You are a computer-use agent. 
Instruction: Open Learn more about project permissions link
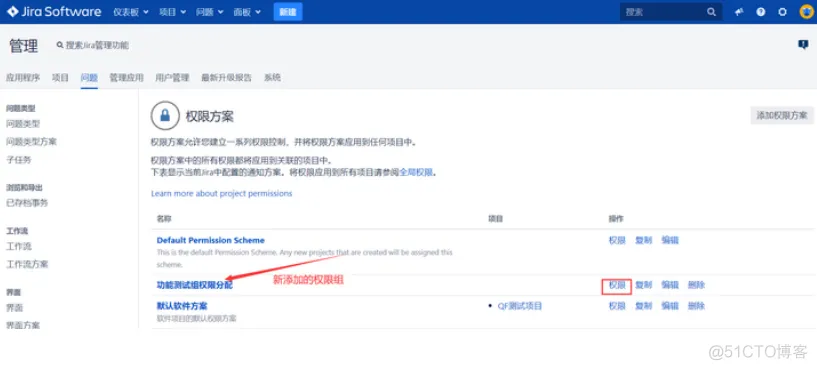point(221,193)
